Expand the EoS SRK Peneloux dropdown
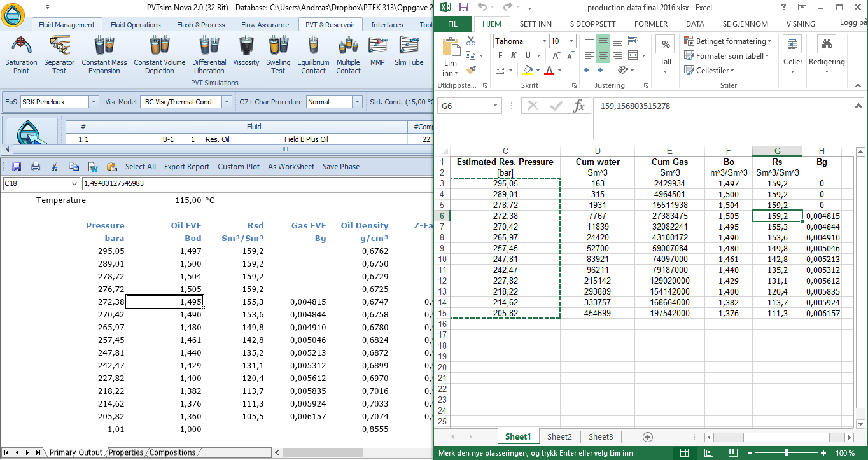 pyautogui.click(x=94, y=102)
